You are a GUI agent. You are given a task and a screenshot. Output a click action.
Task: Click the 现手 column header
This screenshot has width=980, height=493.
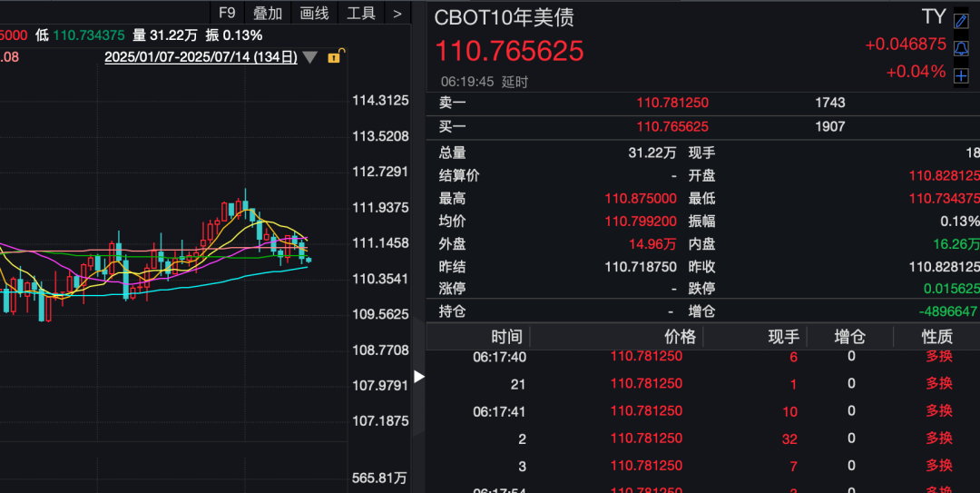pos(783,337)
